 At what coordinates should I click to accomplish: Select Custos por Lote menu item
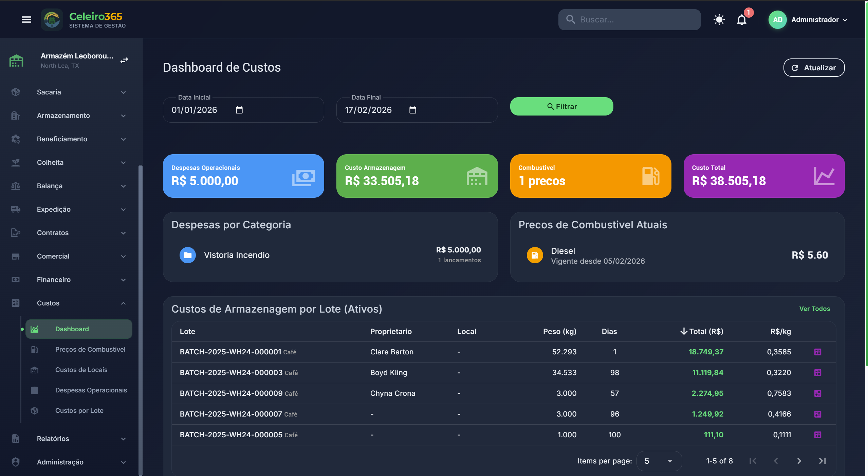click(79, 410)
